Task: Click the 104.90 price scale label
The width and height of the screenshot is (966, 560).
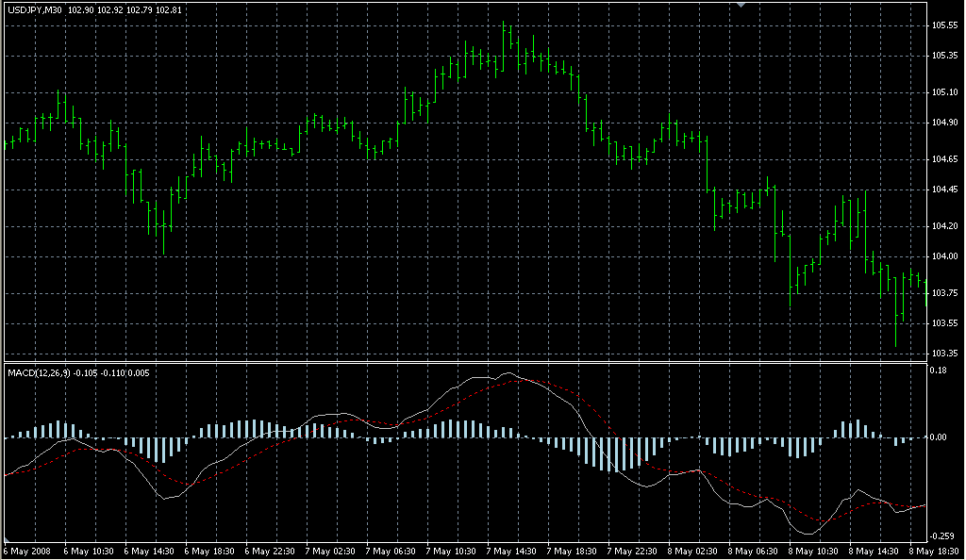Action: pyautogui.click(x=943, y=123)
